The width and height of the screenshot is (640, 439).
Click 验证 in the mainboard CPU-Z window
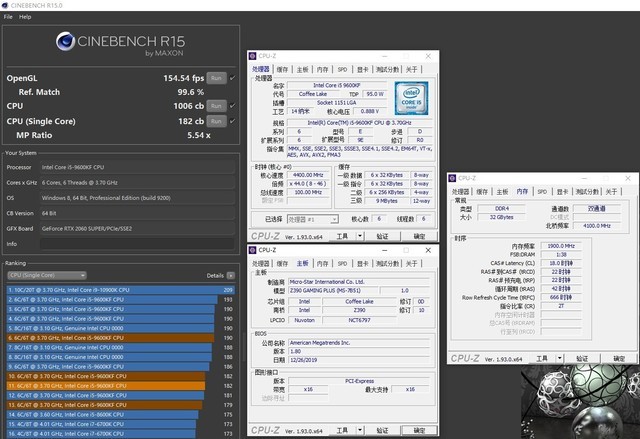pos(382,430)
